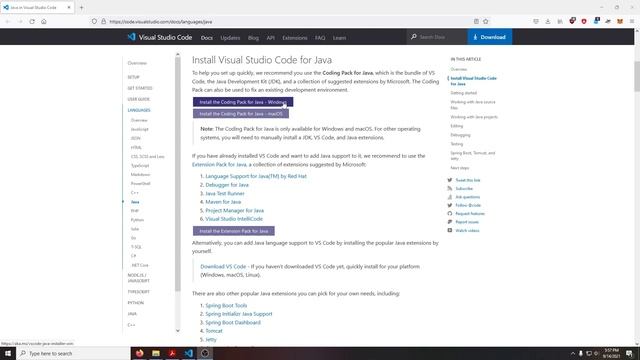Jump to Debugging in article outline
Screen dimensions: 640x360
click(x=460, y=135)
